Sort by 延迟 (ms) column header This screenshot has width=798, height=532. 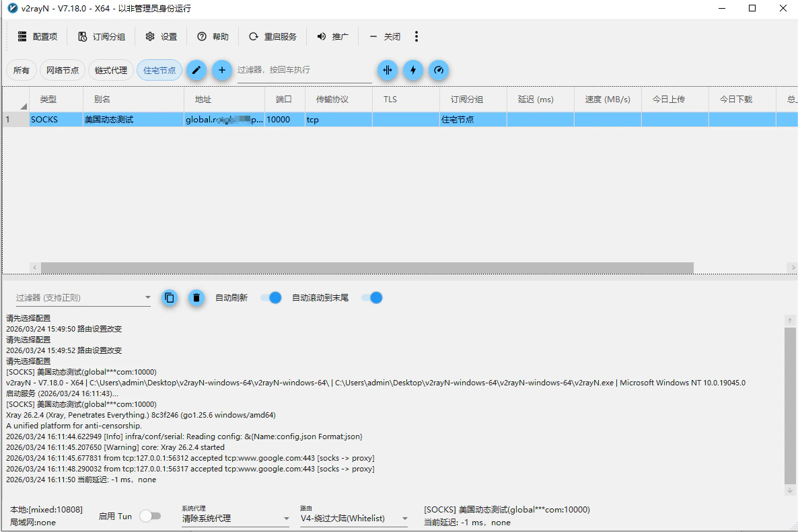pos(540,99)
